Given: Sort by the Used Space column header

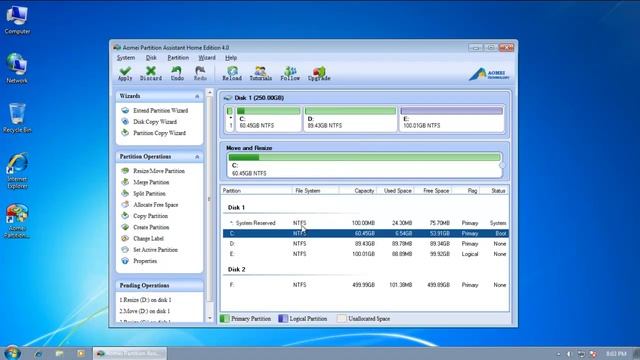Looking at the screenshot, I should point(396,191).
